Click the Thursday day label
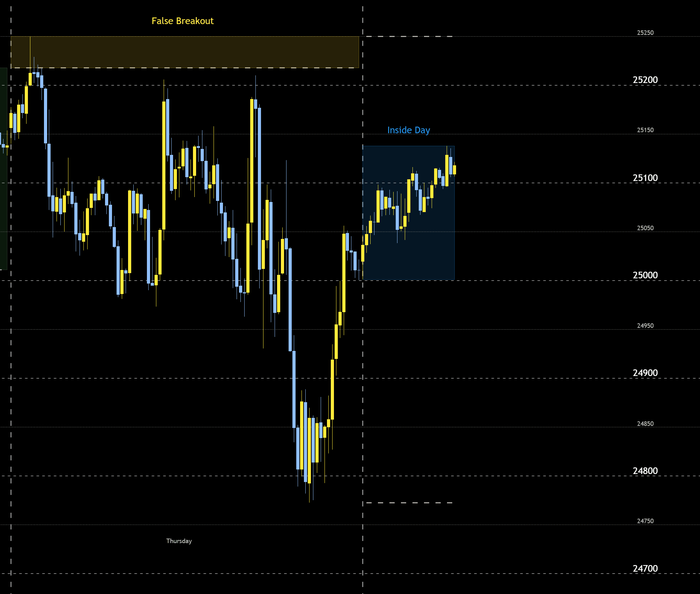 tap(179, 541)
